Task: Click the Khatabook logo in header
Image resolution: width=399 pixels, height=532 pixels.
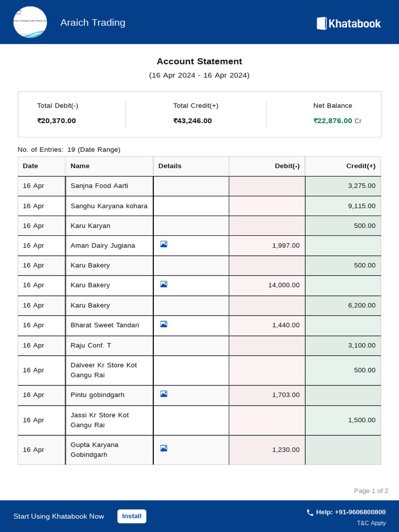Action: click(349, 23)
